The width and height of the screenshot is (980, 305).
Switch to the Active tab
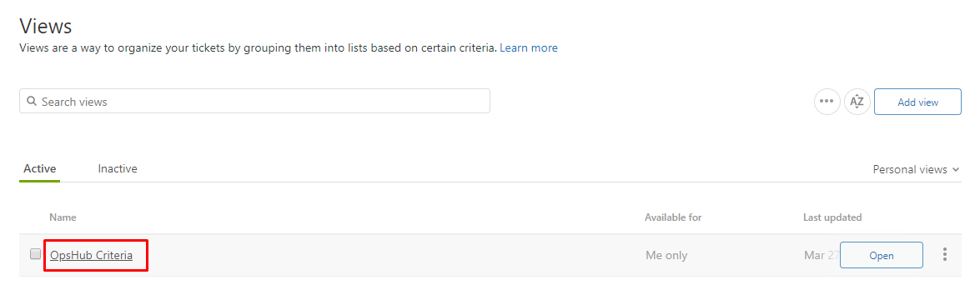click(x=39, y=168)
